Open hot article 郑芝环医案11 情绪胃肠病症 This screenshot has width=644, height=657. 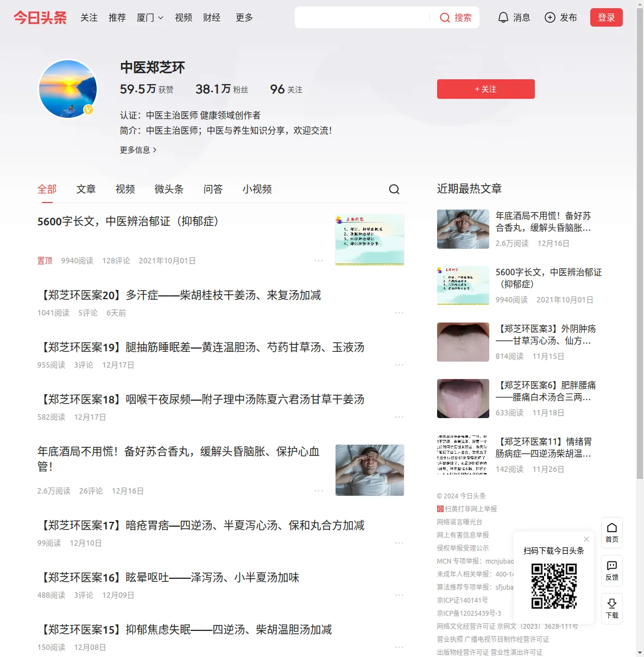[x=544, y=448]
